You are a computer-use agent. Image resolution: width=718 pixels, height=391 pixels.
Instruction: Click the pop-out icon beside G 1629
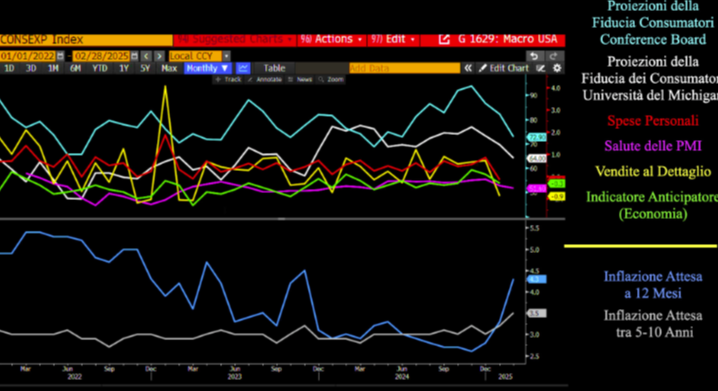point(444,39)
